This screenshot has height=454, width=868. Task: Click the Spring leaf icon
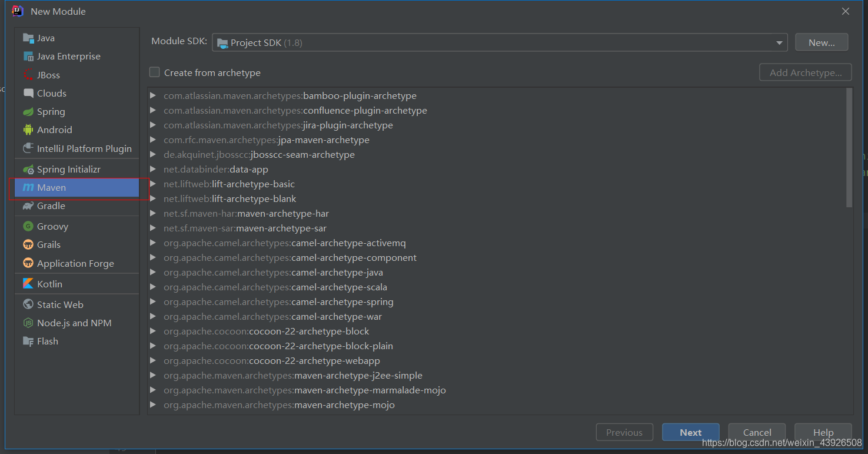pos(28,112)
